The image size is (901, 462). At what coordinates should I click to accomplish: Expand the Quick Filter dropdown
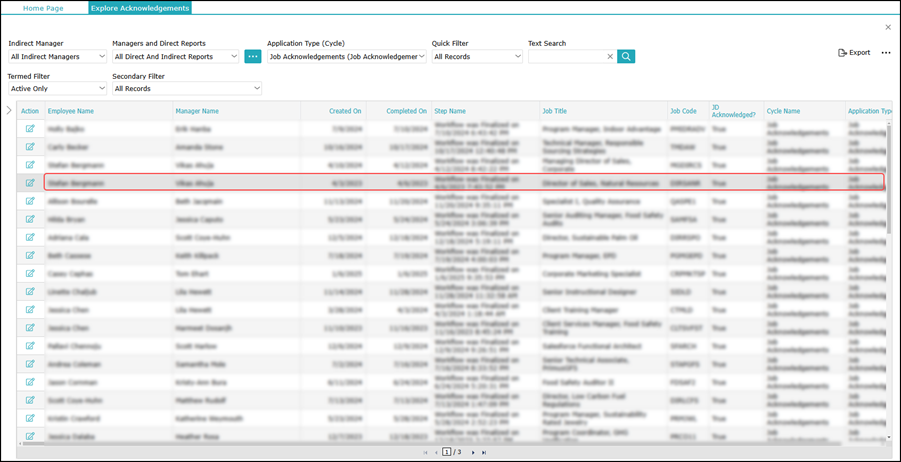477,57
